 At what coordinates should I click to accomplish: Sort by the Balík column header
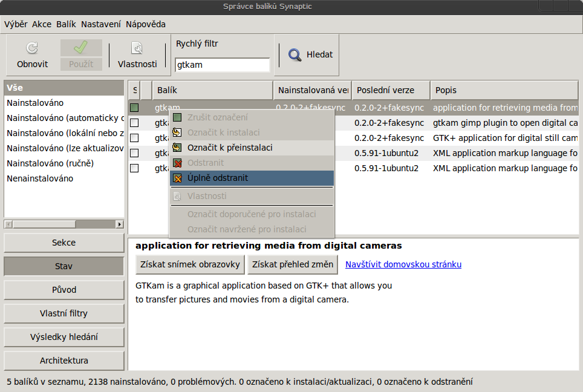pos(213,90)
